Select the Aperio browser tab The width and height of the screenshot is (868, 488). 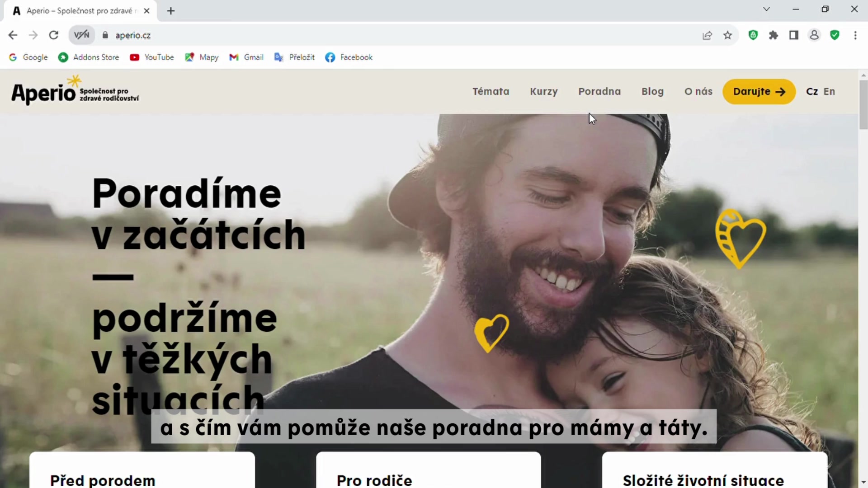[80, 11]
